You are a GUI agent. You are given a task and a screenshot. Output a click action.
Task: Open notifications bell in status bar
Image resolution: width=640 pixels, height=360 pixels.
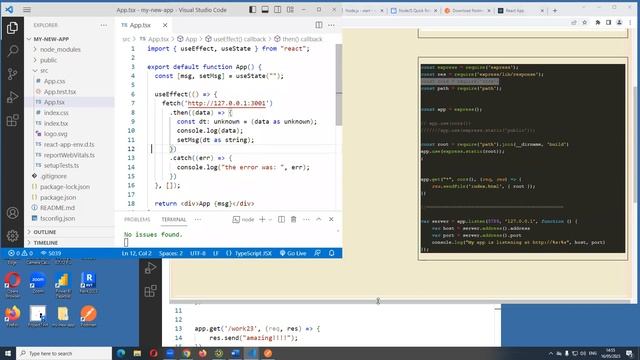331,253
